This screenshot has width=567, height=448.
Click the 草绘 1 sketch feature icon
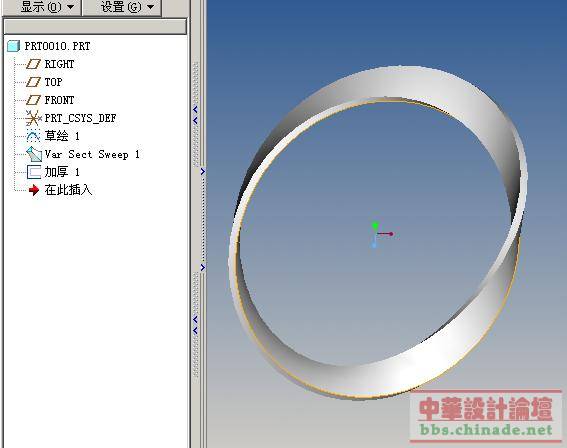point(33,136)
